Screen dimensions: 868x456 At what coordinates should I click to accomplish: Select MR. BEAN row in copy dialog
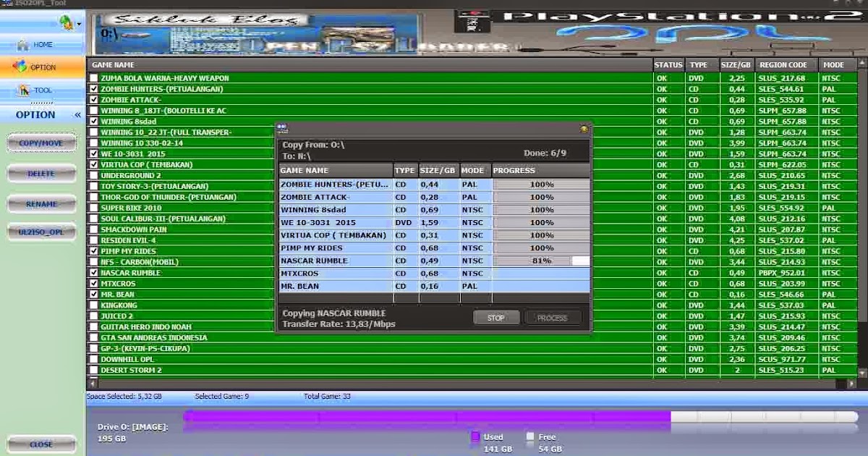(435, 286)
